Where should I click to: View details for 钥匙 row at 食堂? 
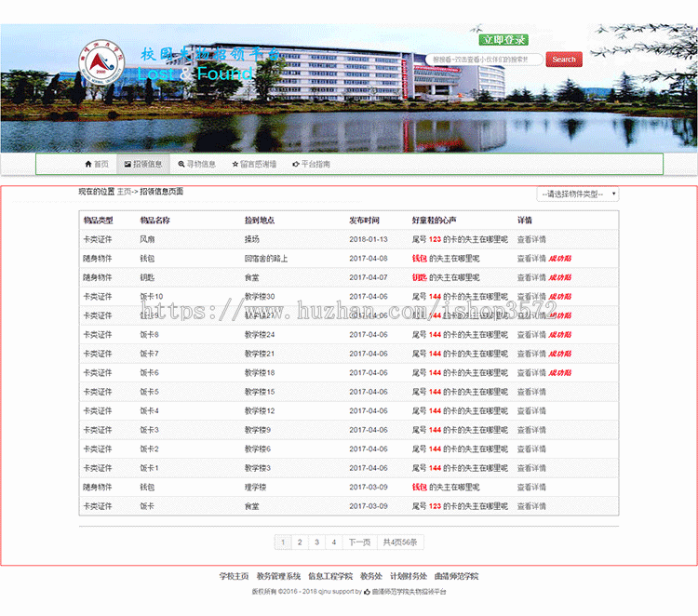point(531,277)
